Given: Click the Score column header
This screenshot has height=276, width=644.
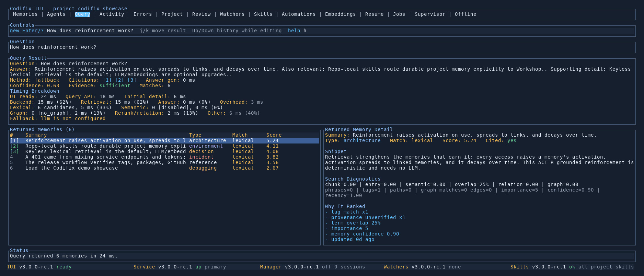Looking at the screenshot, I should pyautogui.click(x=274, y=135).
